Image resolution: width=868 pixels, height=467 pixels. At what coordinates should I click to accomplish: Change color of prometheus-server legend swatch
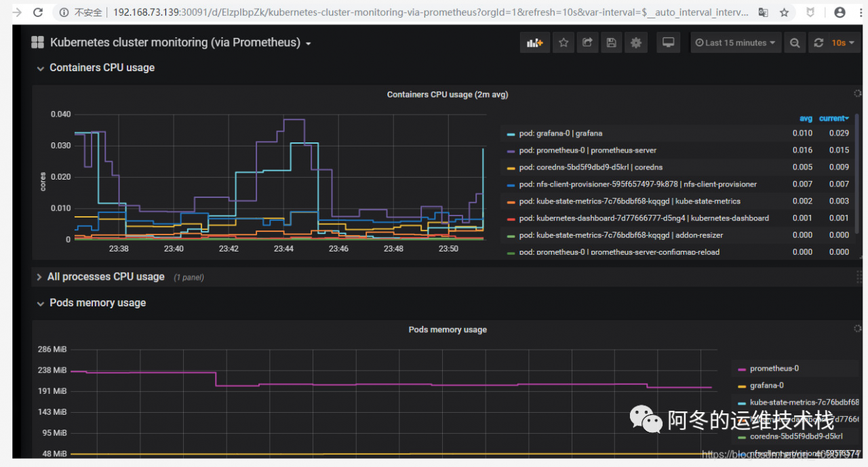511,151
